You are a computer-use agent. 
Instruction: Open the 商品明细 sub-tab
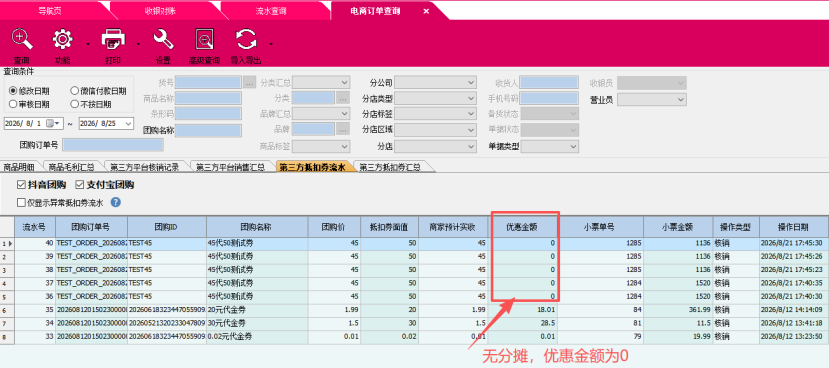pos(19,167)
